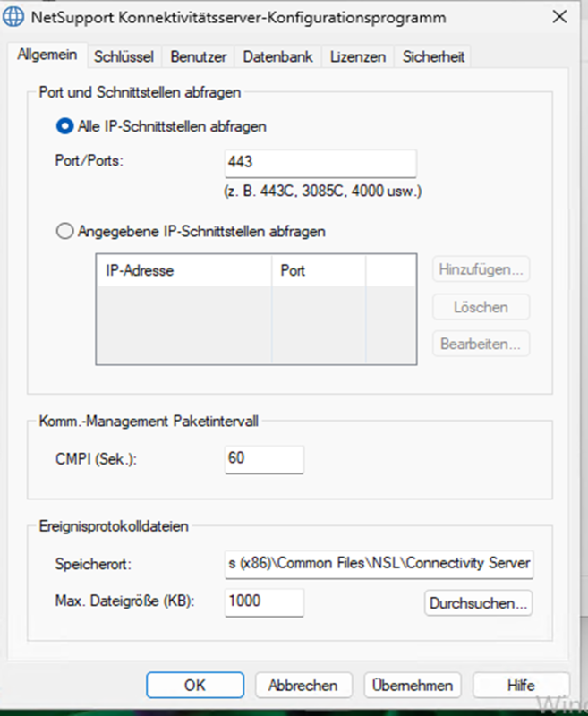Viewport: 588px width, 716px height.
Task: Click the Abbrechen button
Action: (x=303, y=686)
